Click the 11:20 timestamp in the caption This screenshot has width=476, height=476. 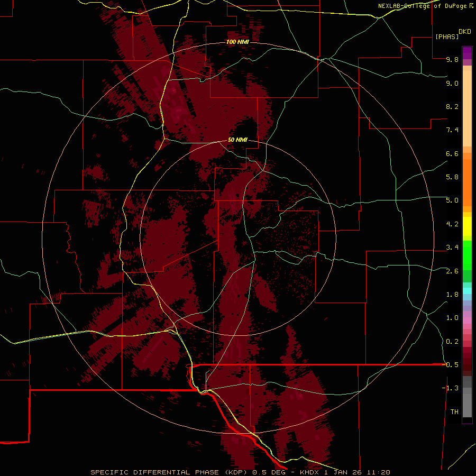(x=378, y=472)
